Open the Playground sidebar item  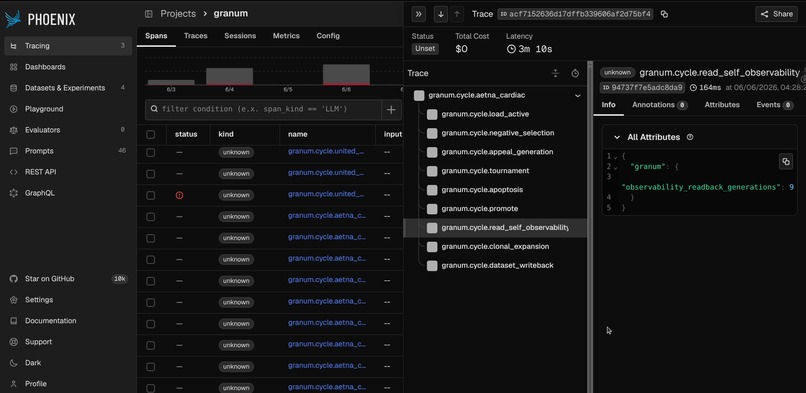(x=68, y=109)
